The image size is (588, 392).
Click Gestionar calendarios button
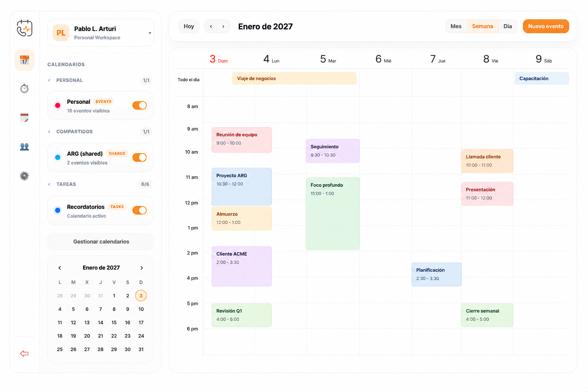101,242
